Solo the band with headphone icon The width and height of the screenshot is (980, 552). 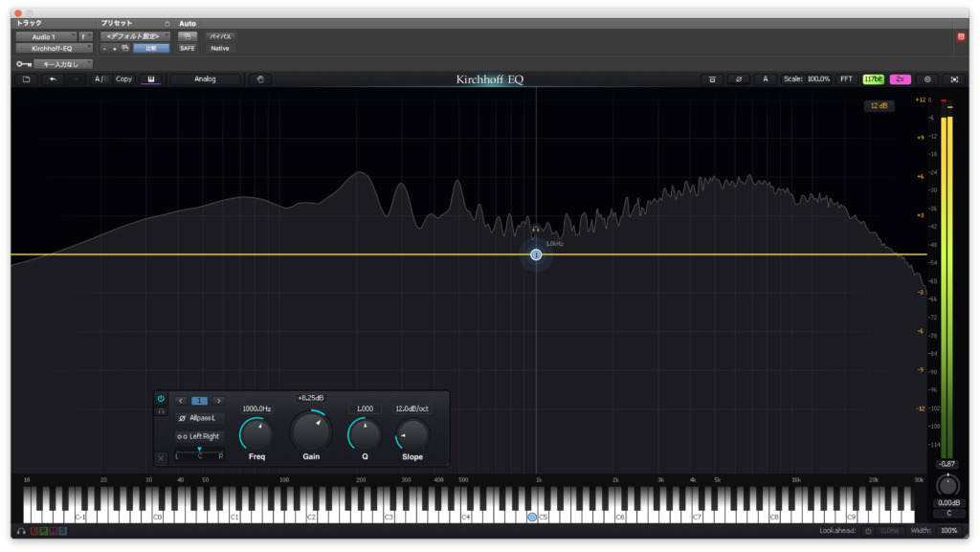161,411
